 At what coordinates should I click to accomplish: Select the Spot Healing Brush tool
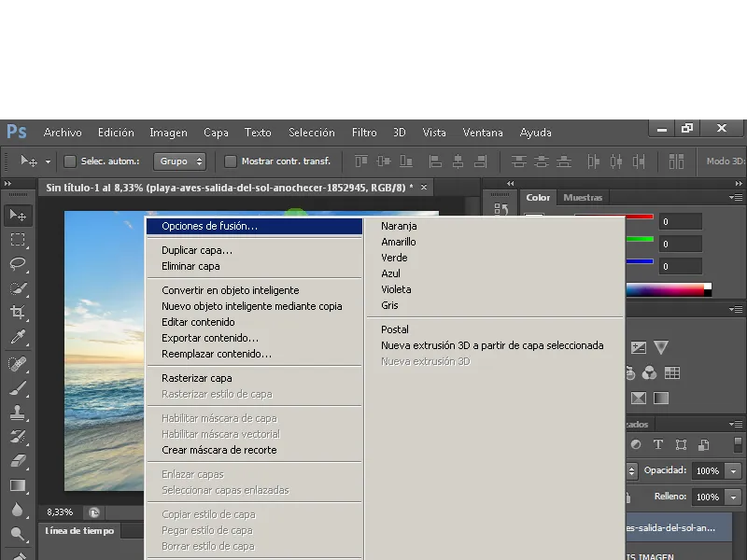[x=18, y=364]
